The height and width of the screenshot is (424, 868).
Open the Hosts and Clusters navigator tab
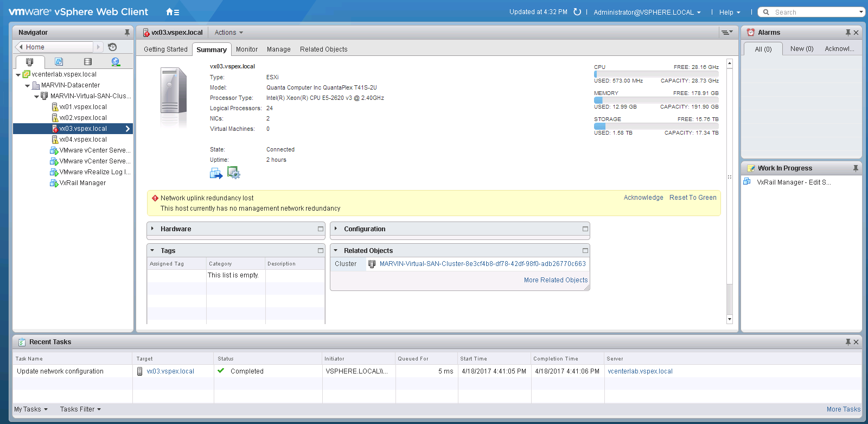30,62
